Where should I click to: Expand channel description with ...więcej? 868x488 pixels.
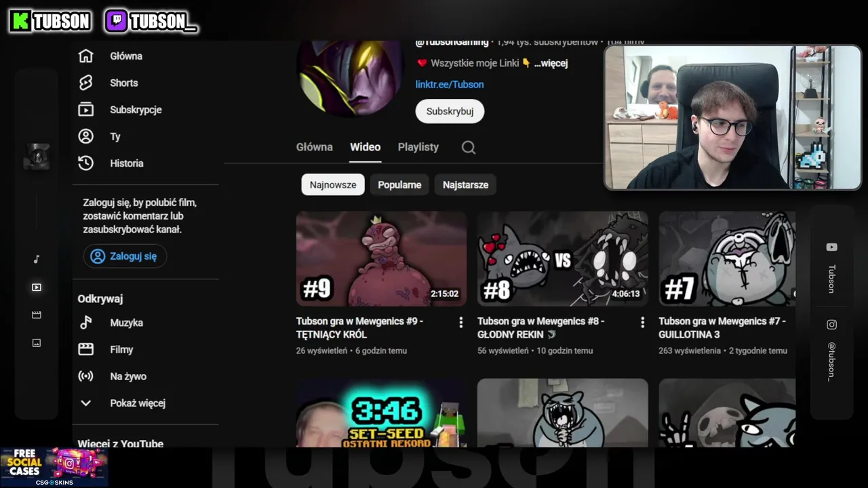(x=551, y=63)
